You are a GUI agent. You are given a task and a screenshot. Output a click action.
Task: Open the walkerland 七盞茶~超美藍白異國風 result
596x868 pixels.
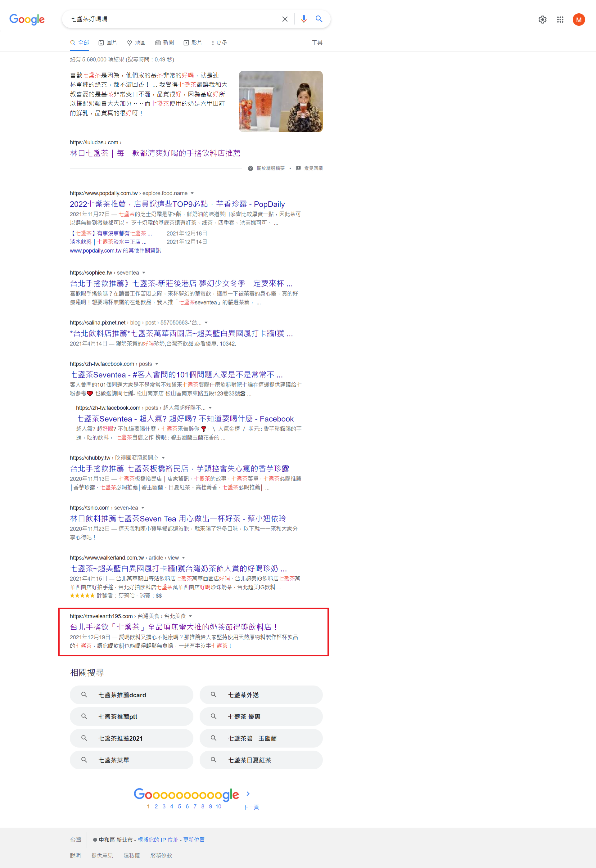tap(178, 569)
